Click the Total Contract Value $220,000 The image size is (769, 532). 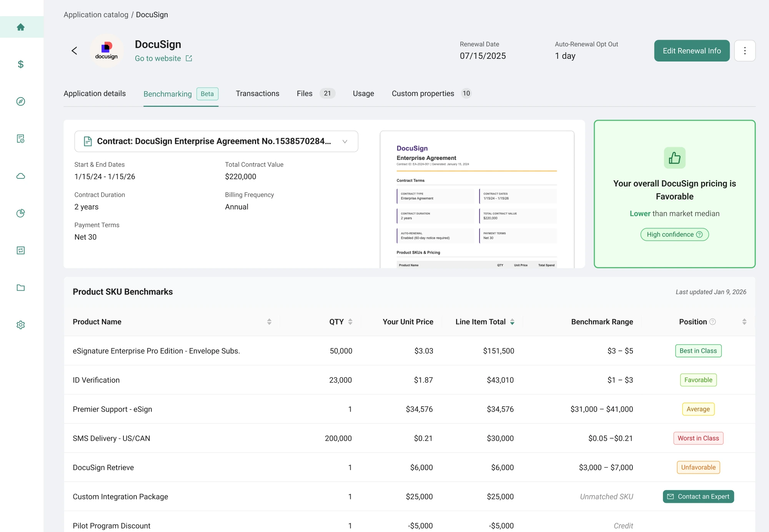pyautogui.click(x=241, y=177)
